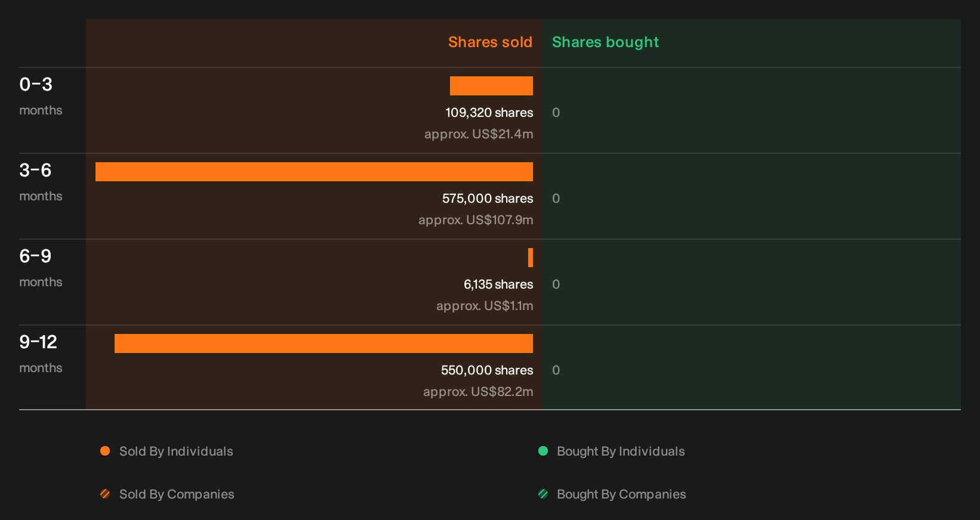
Task: Click the shares bought 0 in 3-6 months row
Action: (x=556, y=199)
